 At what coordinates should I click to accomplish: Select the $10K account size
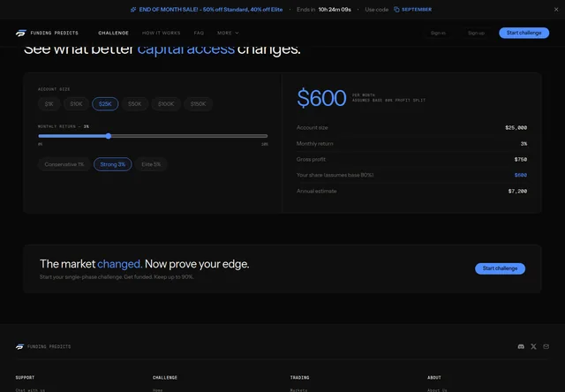77,104
